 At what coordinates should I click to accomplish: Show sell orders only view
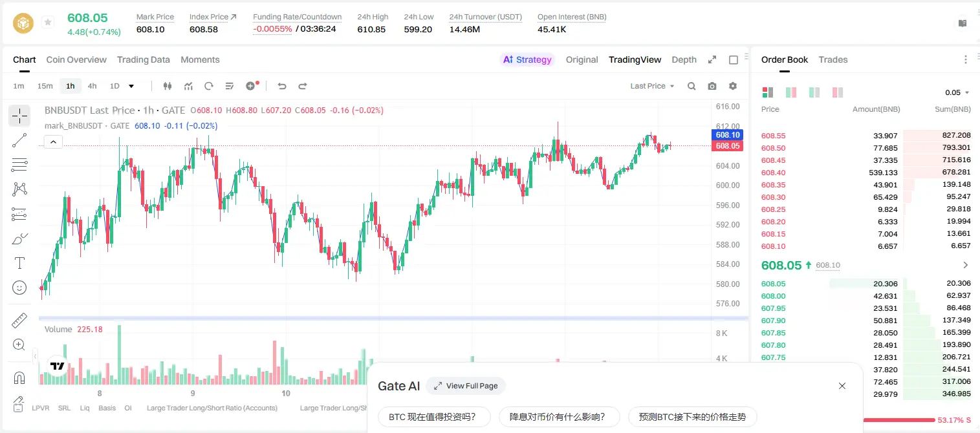(x=837, y=92)
